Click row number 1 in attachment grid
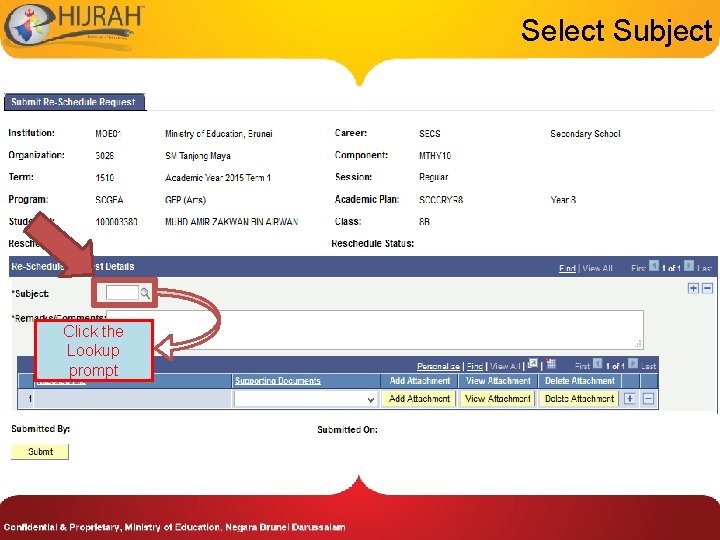Image resolution: width=720 pixels, height=540 pixels. [x=30, y=399]
